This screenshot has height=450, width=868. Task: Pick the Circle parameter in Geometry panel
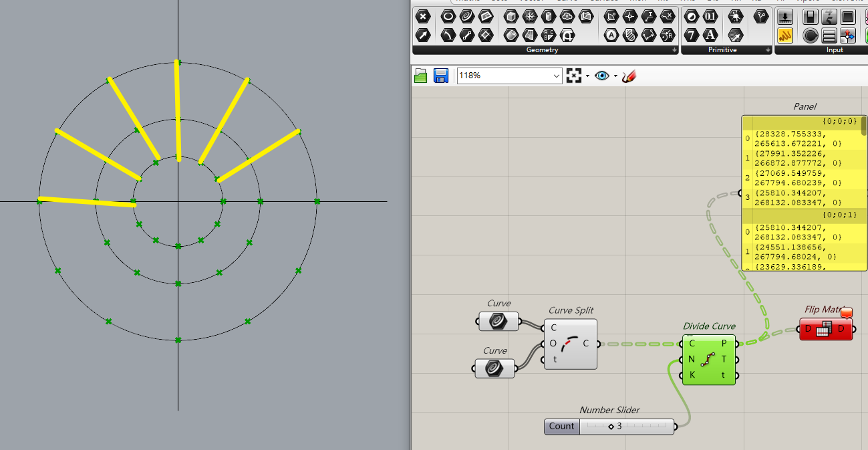(447, 16)
